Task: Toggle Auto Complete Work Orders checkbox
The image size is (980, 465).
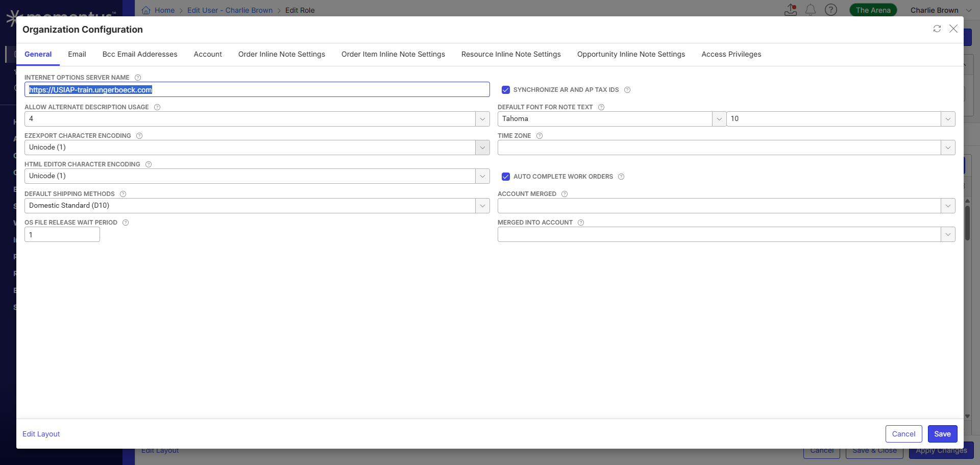Action: point(506,177)
